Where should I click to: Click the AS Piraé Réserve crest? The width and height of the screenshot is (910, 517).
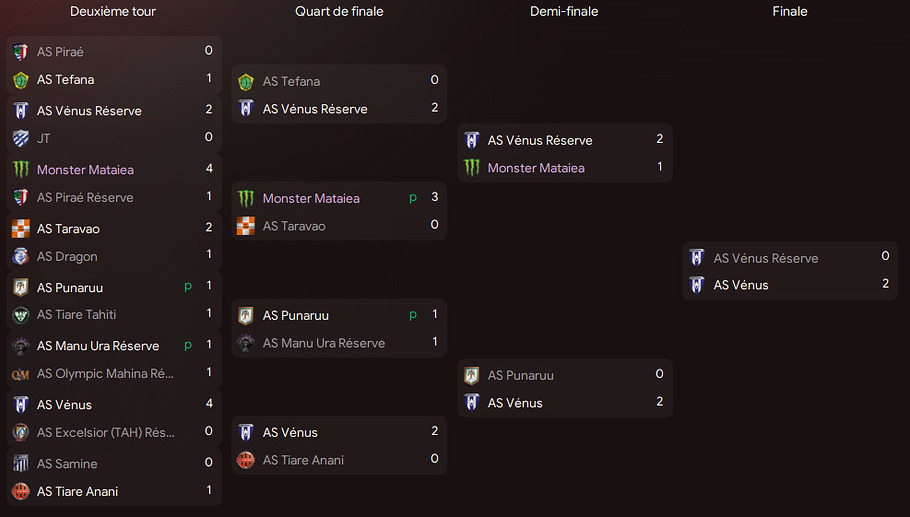[x=21, y=197]
